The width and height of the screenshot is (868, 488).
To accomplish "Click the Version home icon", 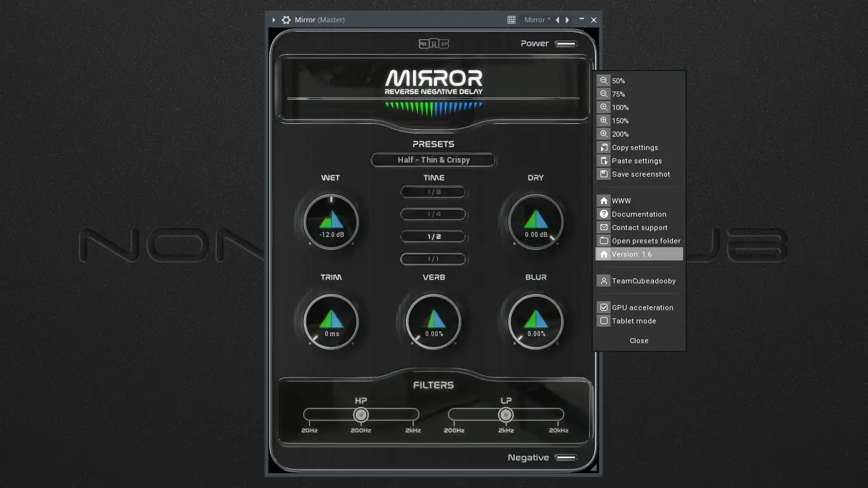I will click(604, 254).
